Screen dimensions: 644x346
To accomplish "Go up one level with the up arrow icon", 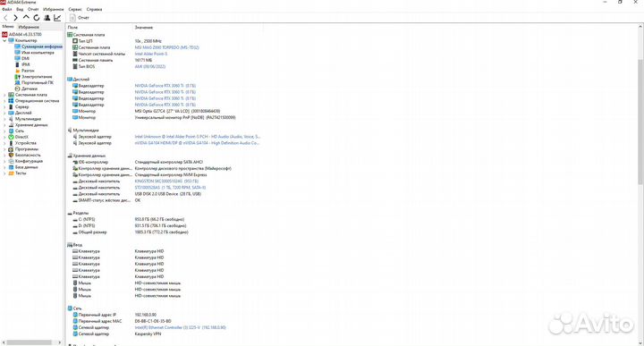I will pyautogui.click(x=26, y=18).
